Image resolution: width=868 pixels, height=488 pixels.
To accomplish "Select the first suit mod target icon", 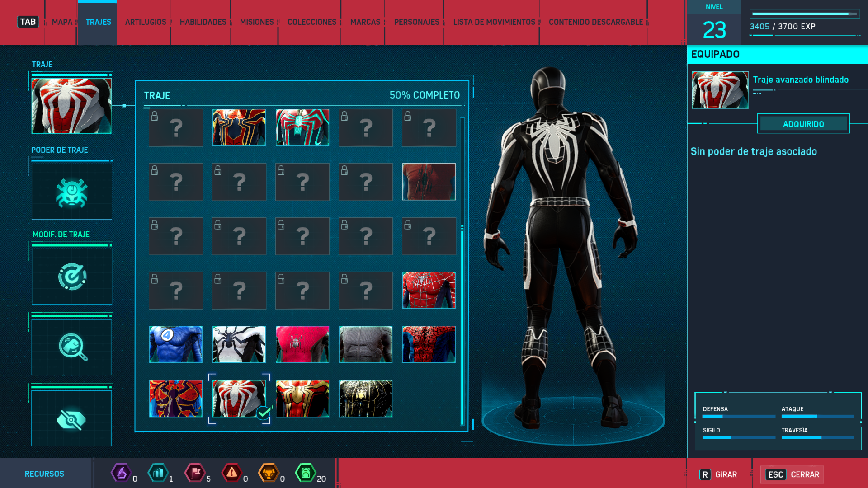I will point(72,277).
